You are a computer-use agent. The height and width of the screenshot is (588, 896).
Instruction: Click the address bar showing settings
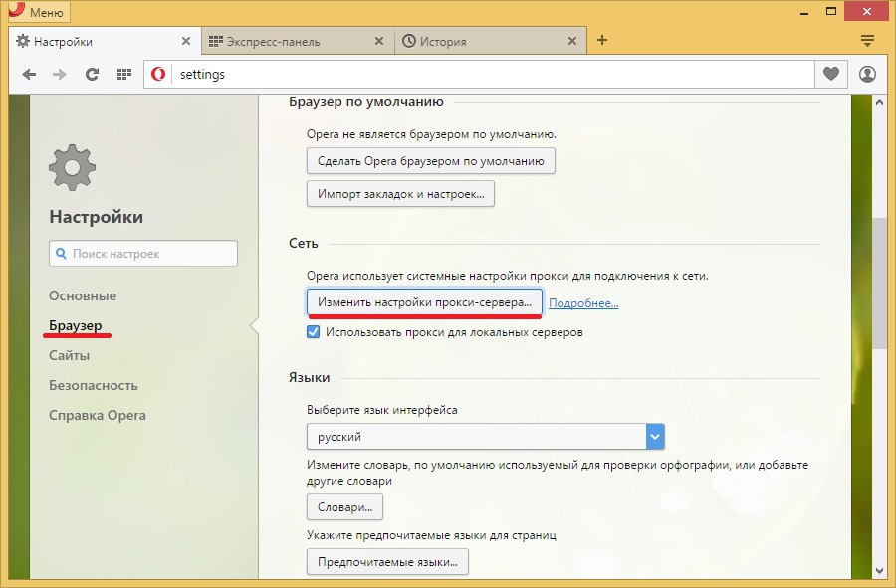[x=479, y=75]
